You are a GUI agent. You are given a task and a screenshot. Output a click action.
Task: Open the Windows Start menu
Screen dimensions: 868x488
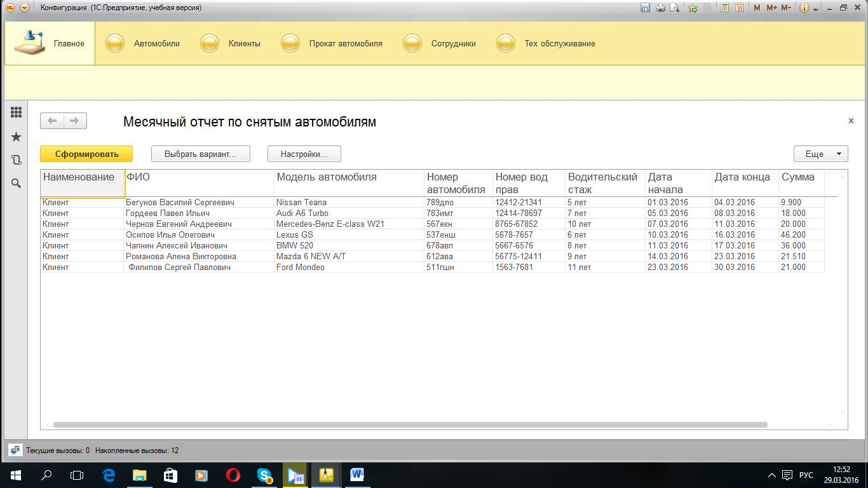[15, 475]
